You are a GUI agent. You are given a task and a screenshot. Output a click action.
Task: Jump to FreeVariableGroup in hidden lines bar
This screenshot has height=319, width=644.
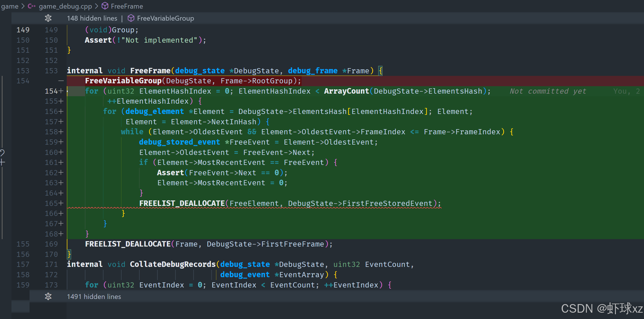point(165,18)
